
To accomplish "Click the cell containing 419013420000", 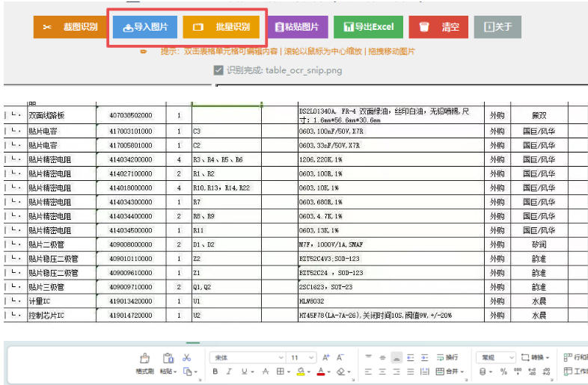I will tap(131, 301).
